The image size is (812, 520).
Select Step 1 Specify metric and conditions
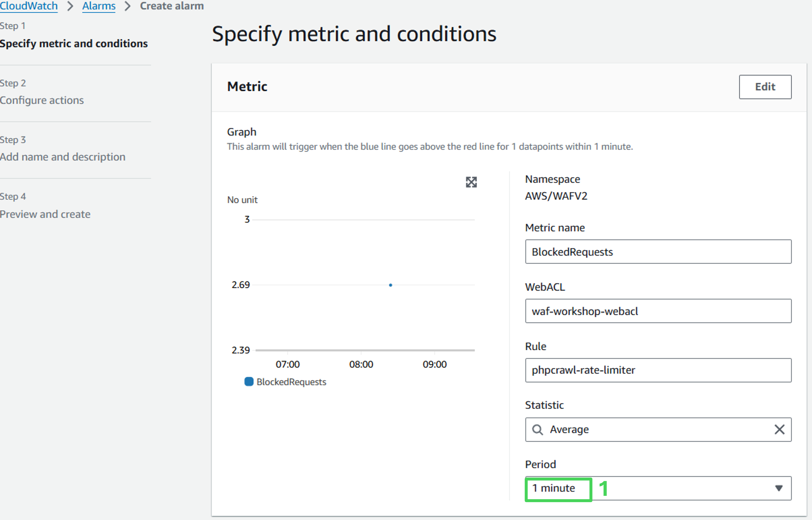coord(74,43)
